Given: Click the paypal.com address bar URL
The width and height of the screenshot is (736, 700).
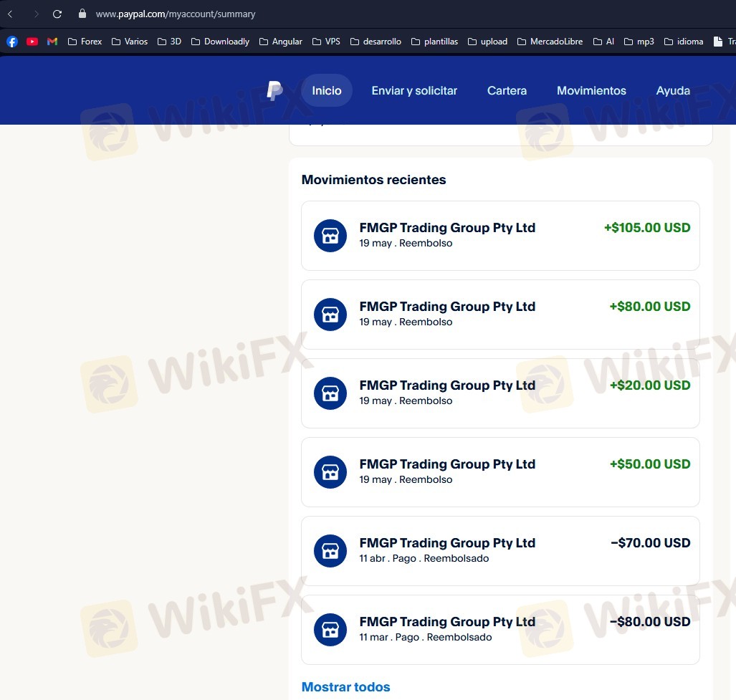Looking at the screenshot, I should pos(176,14).
